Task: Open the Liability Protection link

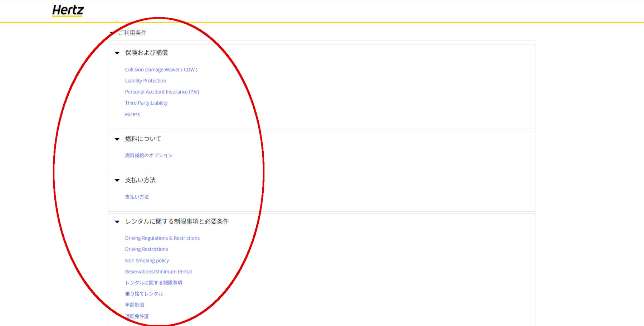Action: pos(145,81)
